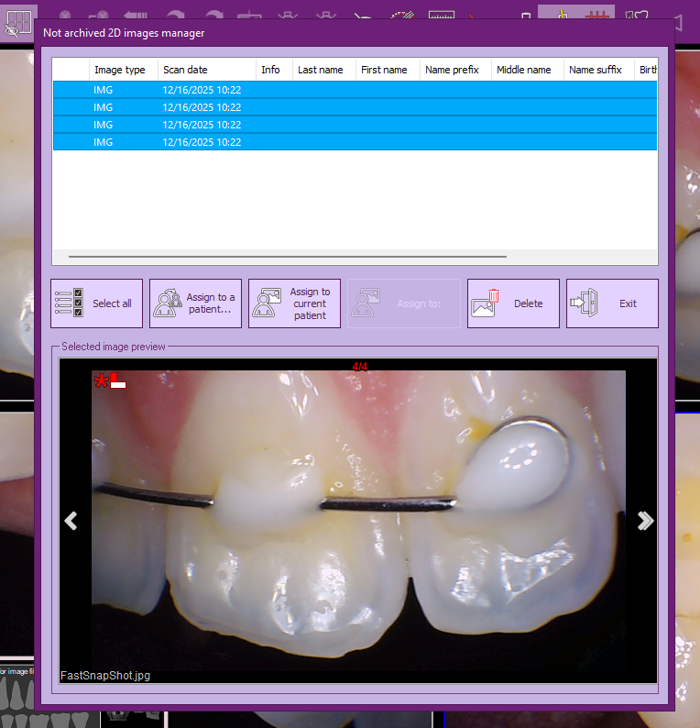Sort by Scan date column header
The image size is (700, 728).
pos(206,70)
